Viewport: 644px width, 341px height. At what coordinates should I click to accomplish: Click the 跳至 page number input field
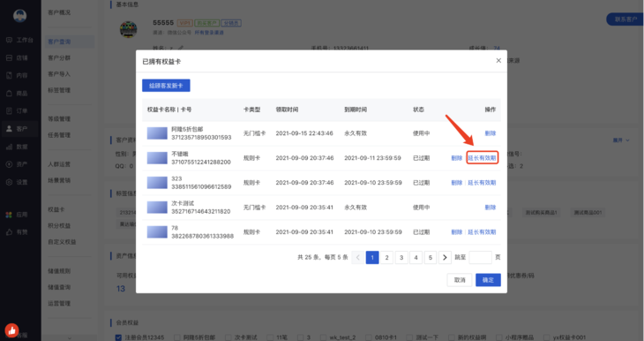(480, 257)
